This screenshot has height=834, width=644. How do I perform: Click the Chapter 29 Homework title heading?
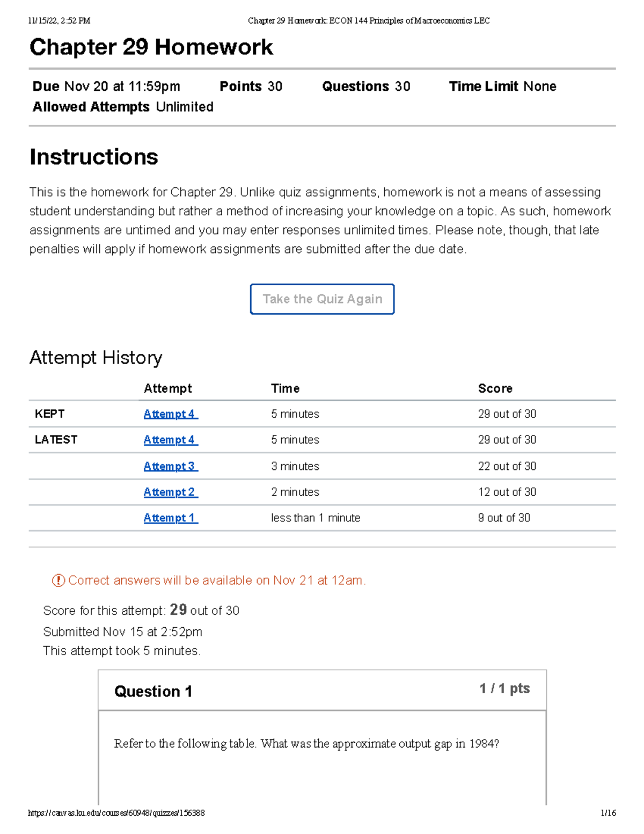[151, 47]
